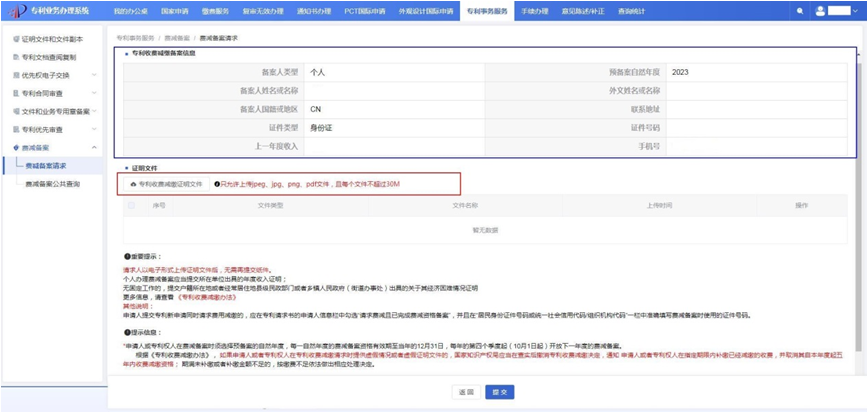Click the shield icon beside 费减备案
The image size is (868, 413).
[x=16, y=148]
